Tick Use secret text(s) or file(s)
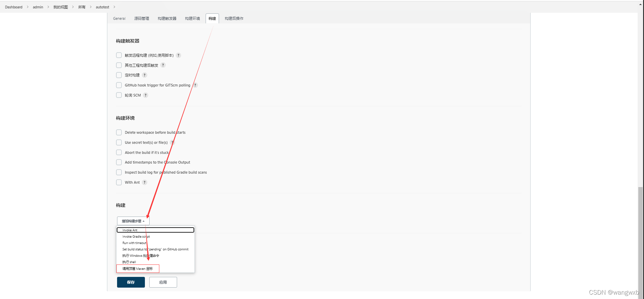The image size is (644, 299). (x=119, y=142)
